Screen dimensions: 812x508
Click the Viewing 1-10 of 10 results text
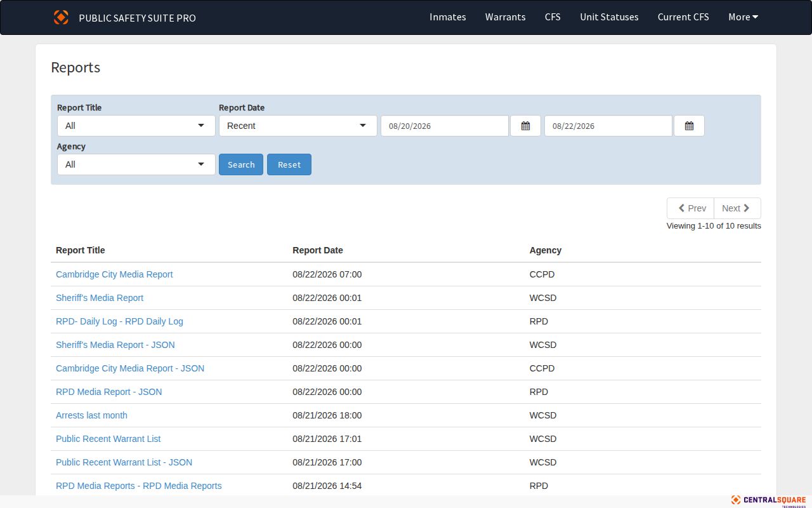click(714, 225)
